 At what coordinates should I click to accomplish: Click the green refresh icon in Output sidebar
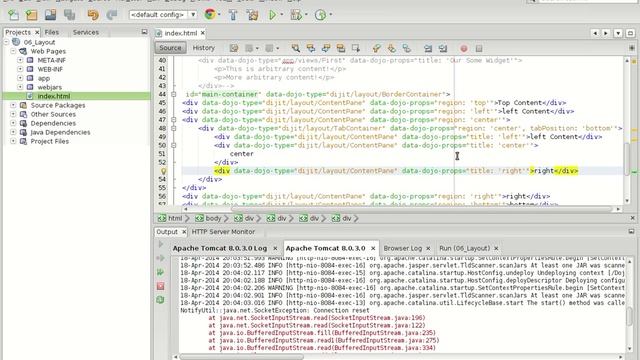coord(160,300)
